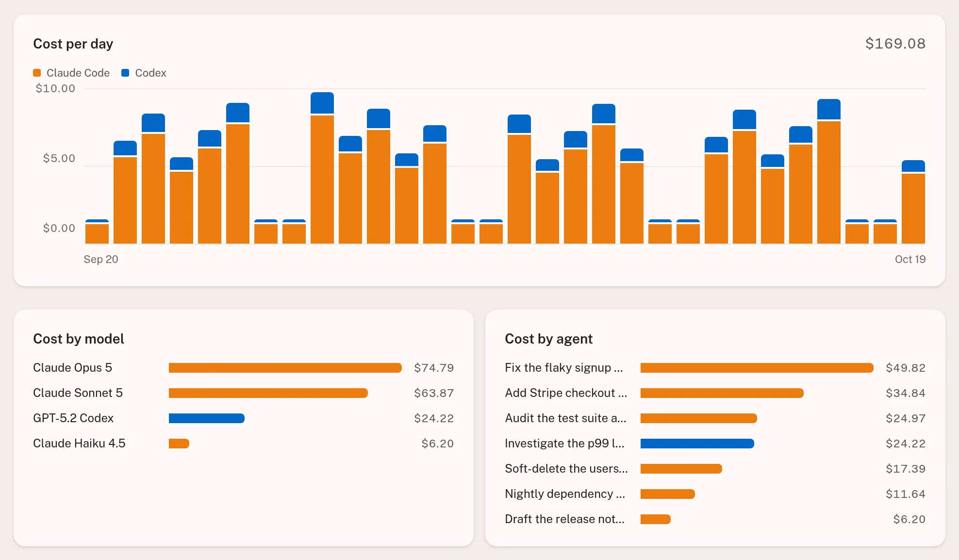Select the Claude Opus 5 row label

tap(73, 368)
